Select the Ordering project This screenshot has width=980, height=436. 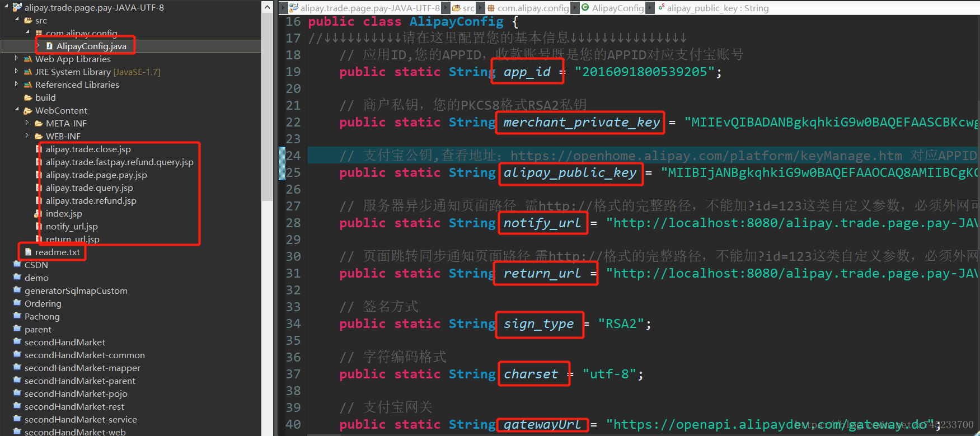[x=43, y=303]
